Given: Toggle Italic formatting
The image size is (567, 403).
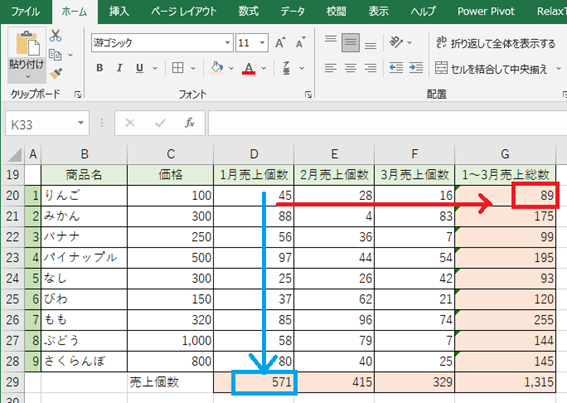Looking at the screenshot, I should (119, 68).
